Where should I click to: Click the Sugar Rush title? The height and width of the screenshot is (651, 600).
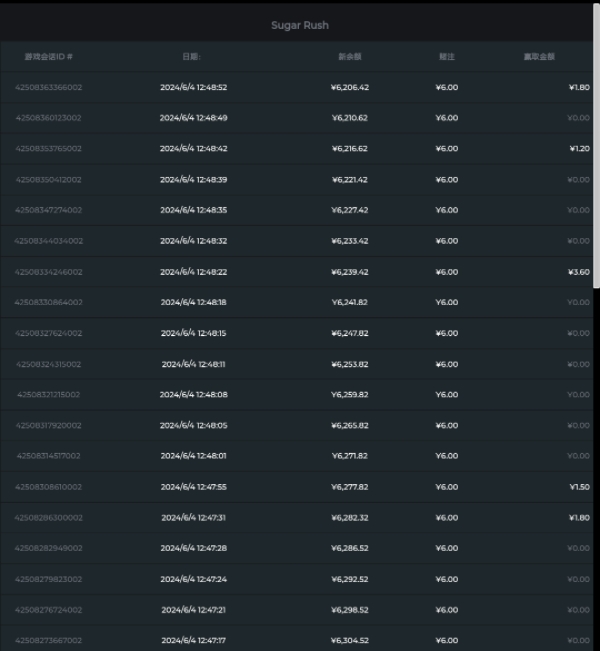[300, 25]
